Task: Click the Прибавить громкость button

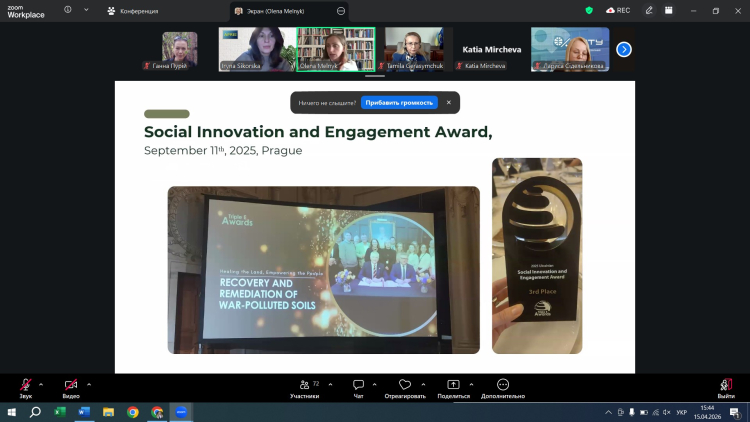Action: 399,102
